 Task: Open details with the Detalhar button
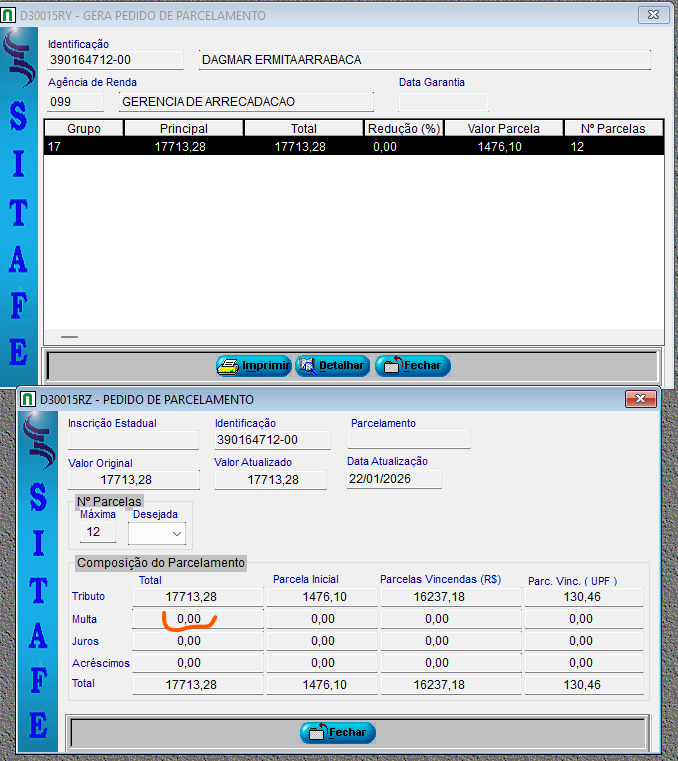332,366
